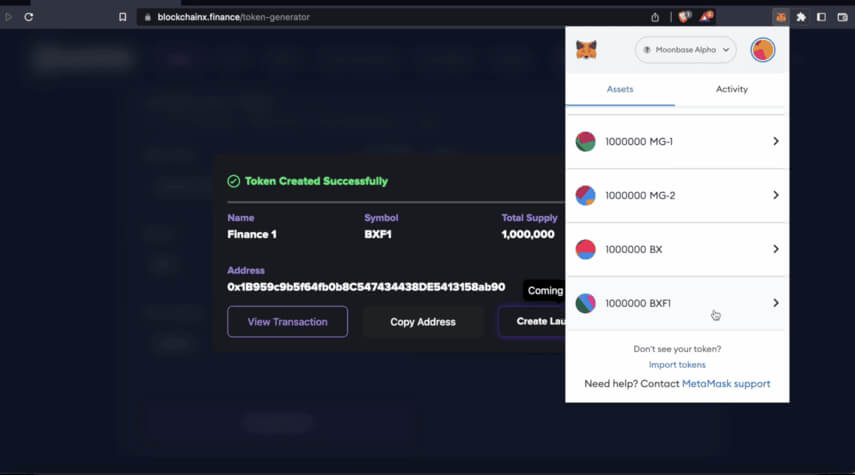The width and height of the screenshot is (855, 475).
Task: Click the Don't see your token? text
Action: 677,348
